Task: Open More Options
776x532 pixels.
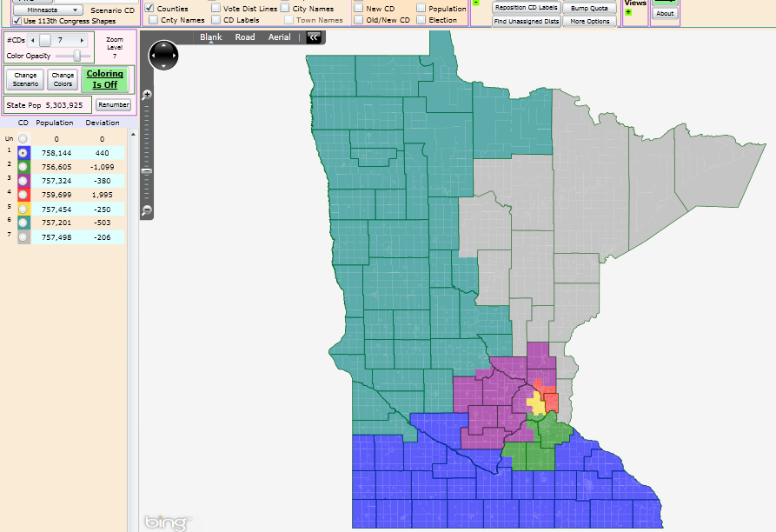Action: (x=589, y=21)
